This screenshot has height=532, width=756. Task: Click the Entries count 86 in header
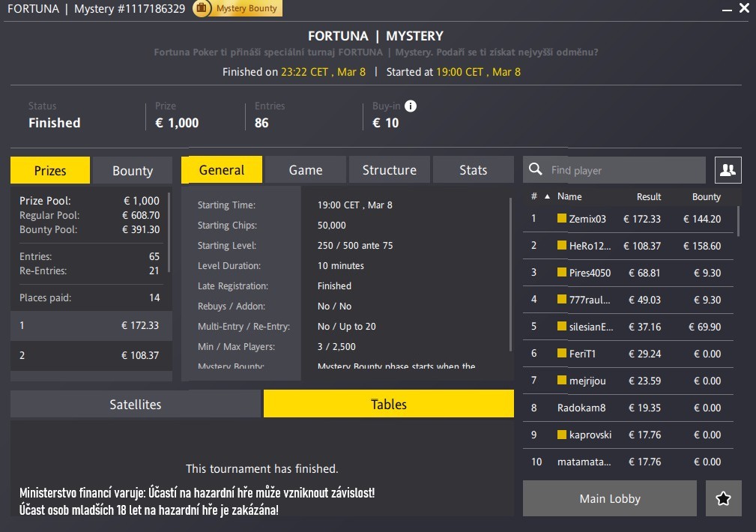261,122
